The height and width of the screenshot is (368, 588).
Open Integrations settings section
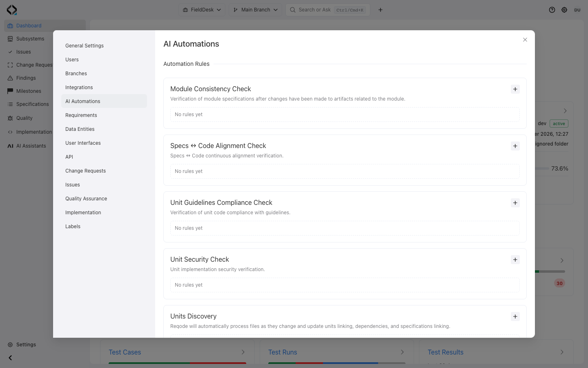(104, 88)
